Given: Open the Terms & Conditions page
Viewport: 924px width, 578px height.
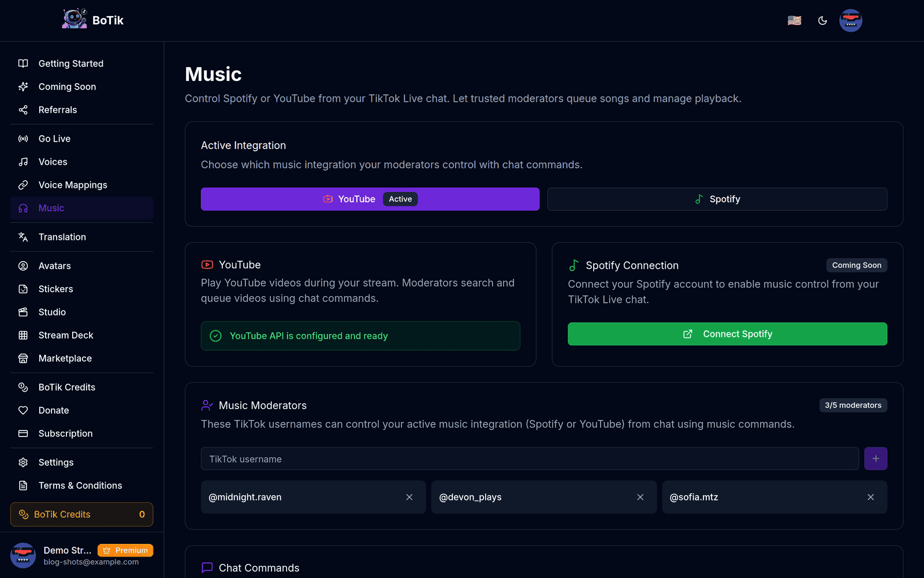Looking at the screenshot, I should (x=82, y=486).
